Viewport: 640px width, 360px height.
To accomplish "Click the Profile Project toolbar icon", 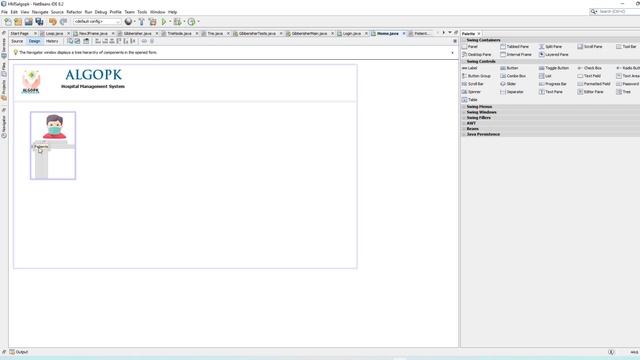I will tap(191, 22).
